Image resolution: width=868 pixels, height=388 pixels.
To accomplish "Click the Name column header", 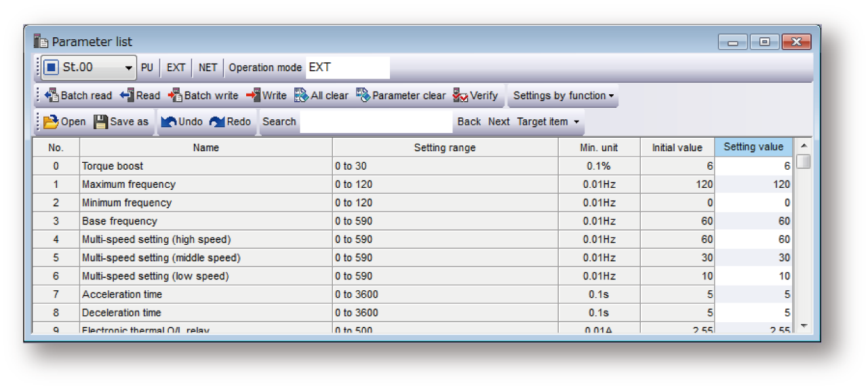I will (x=206, y=148).
